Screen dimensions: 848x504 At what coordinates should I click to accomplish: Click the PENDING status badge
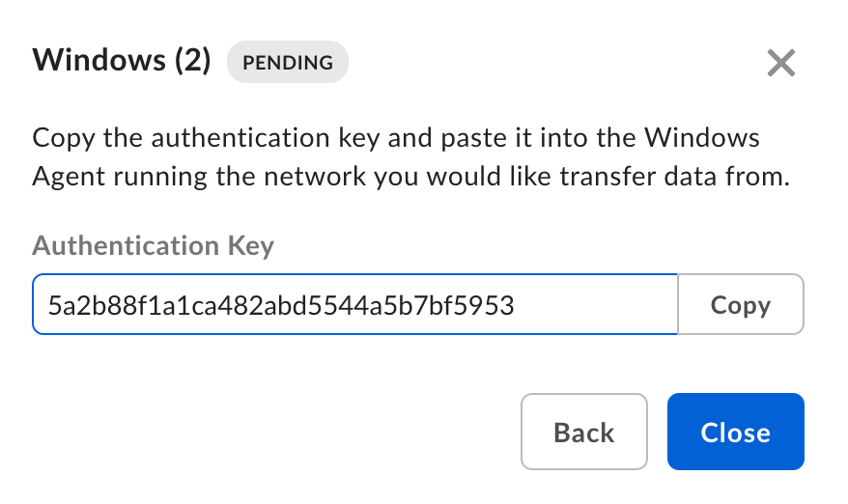[287, 64]
